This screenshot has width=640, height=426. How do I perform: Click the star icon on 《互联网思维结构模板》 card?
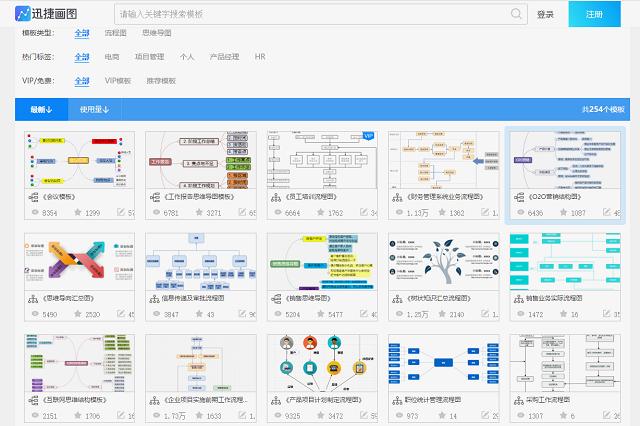point(78,415)
